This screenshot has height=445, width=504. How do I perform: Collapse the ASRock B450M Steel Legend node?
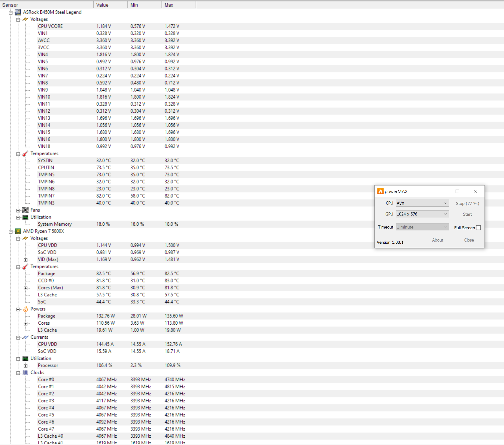pyautogui.click(x=11, y=13)
